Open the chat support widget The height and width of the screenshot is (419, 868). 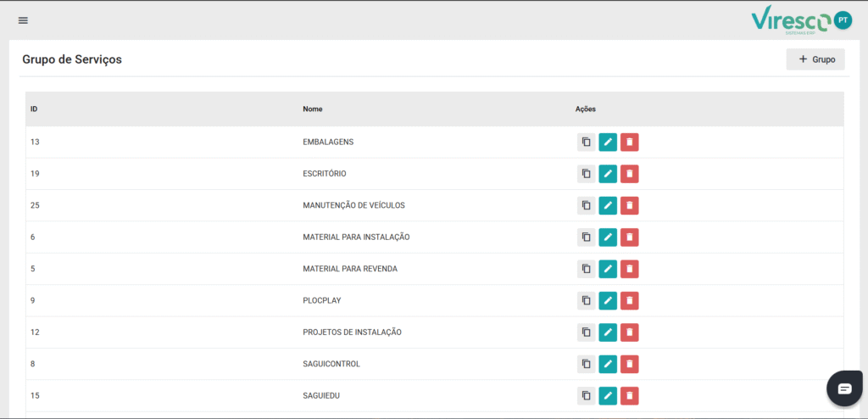(844, 388)
